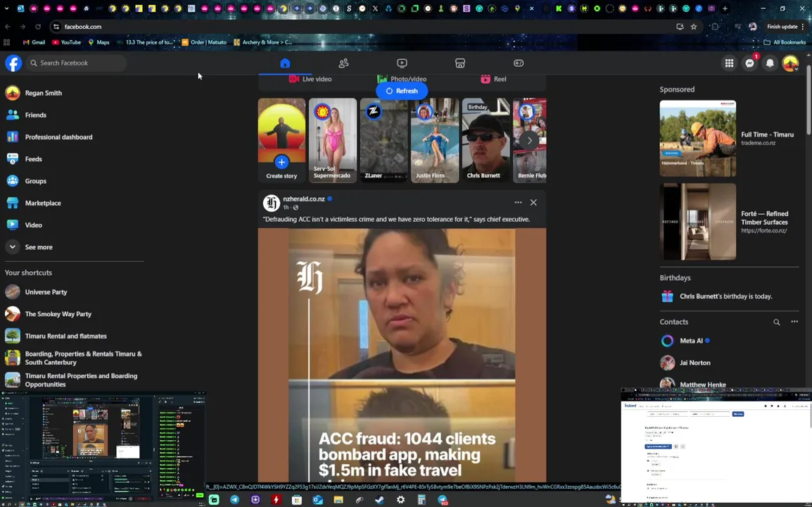Select the Home tab icon
The height and width of the screenshot is (507, 812).
tap(285, 63)
